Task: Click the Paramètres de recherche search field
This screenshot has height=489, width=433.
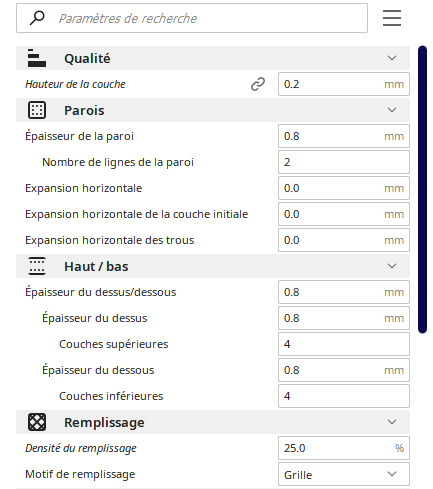Action: pos(192,18)
